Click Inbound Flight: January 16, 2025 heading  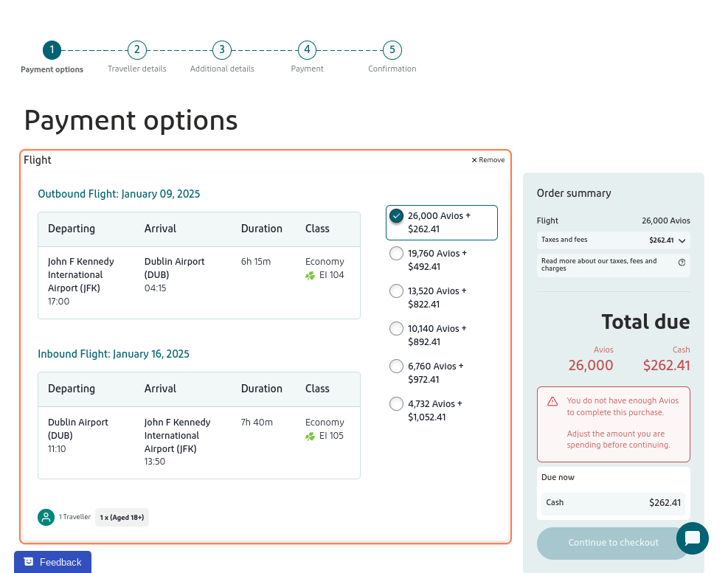click(114, 354)
